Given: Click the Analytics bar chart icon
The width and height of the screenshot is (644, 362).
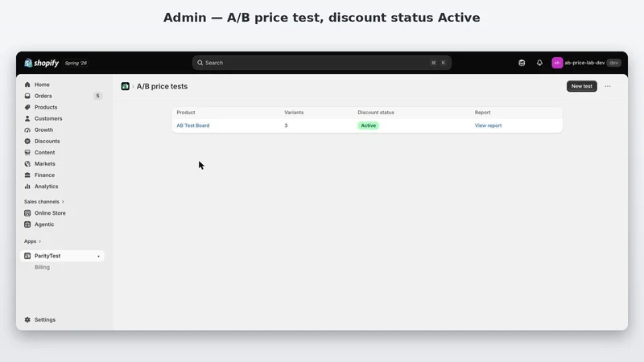Looking at the screenshot, I should click(x=27, y=187).
